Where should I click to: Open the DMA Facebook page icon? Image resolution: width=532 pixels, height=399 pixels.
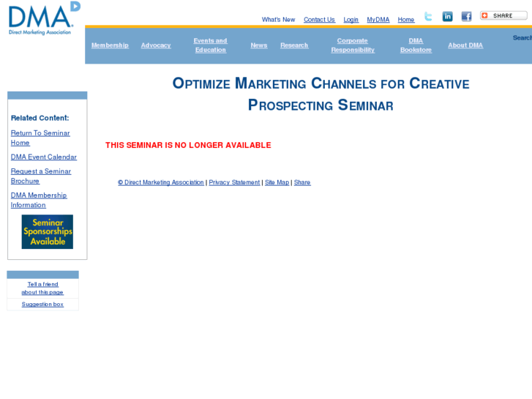(466, 16)
